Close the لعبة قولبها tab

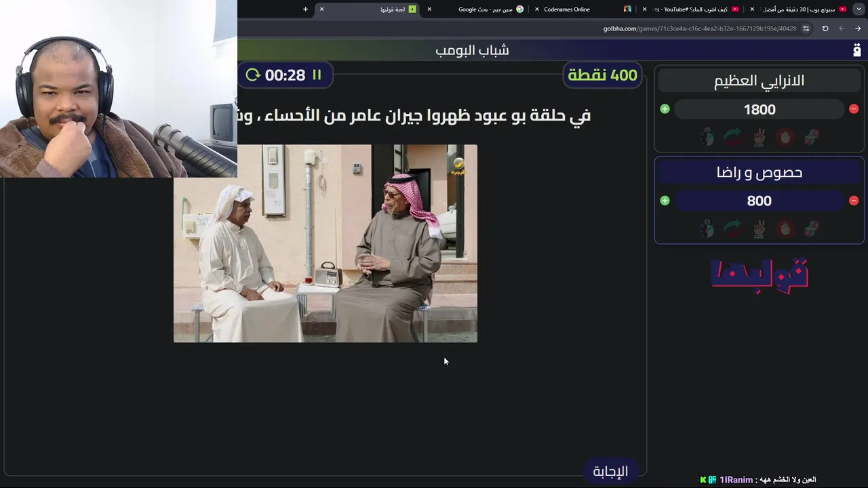click(321, 9)
